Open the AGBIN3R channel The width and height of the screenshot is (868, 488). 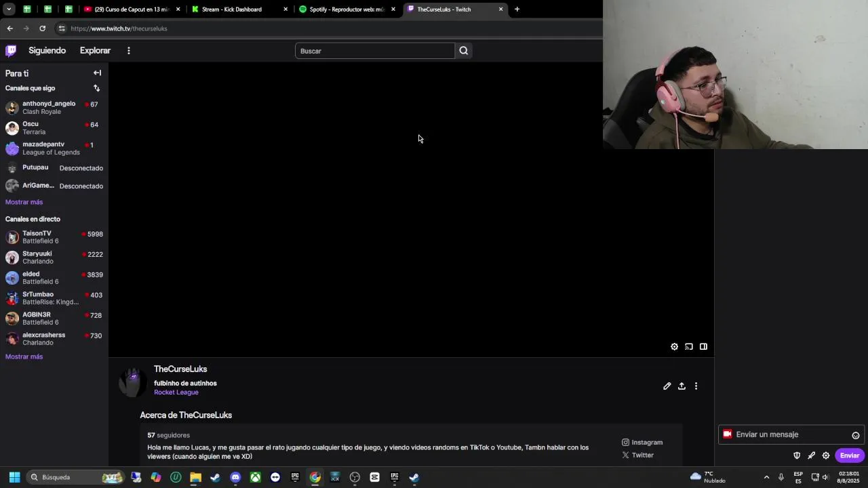click(x=54, y=318)
